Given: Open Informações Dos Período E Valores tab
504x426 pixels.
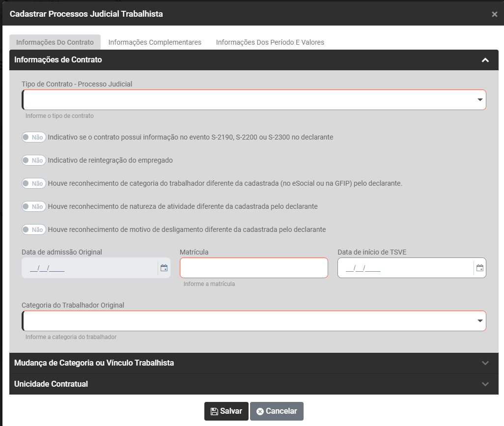Looking at the screenshot, I should (x=270, y=42).
